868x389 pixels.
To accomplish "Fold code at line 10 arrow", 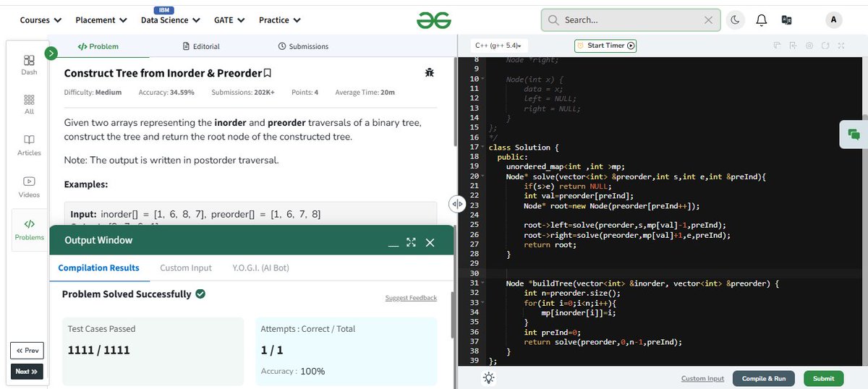I will pos(483,78).
